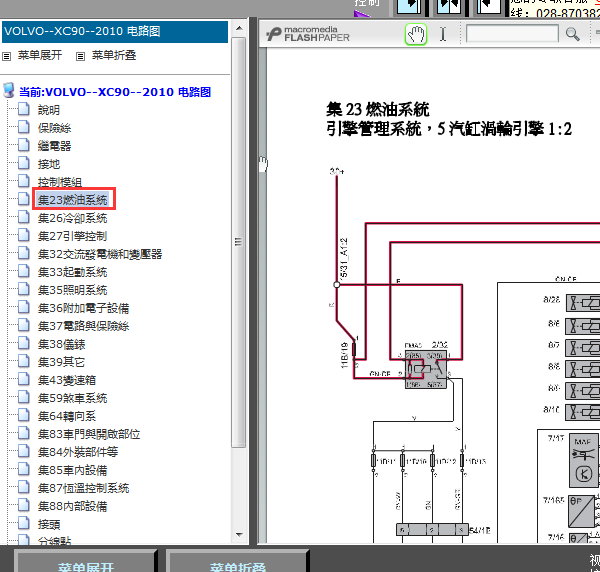
Task: Open 集84外裝部件等 entry
Action: (78, 452)
